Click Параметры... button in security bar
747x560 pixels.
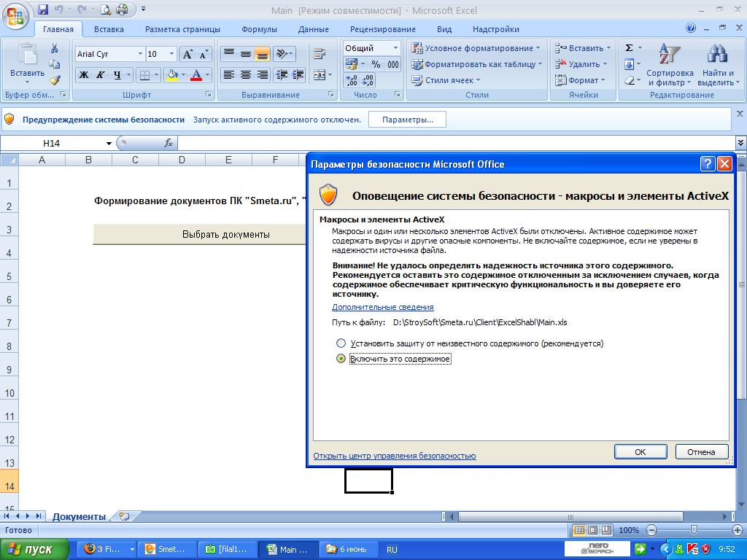pos(407,120)
